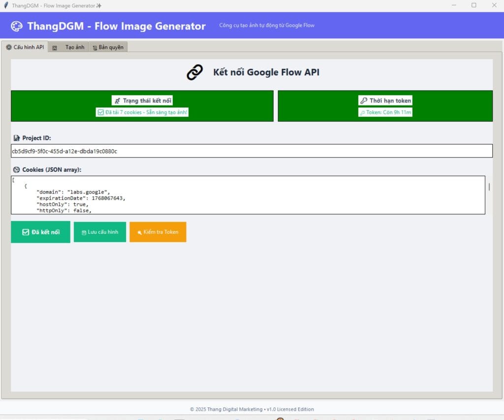Click the feather app icon in title bar
504x420 pixels.
coord(6,5)
